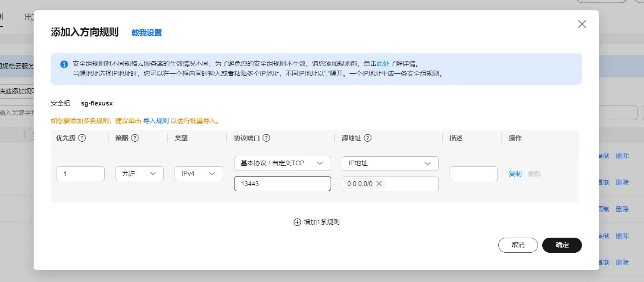Open the policy dropdown showing 允许

click(140, 174)
